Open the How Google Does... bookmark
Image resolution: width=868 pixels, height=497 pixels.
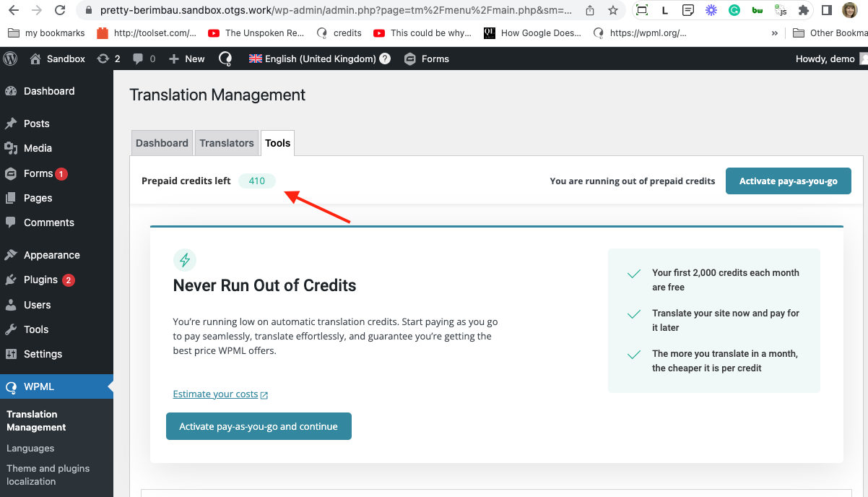[x=532, y=33]
